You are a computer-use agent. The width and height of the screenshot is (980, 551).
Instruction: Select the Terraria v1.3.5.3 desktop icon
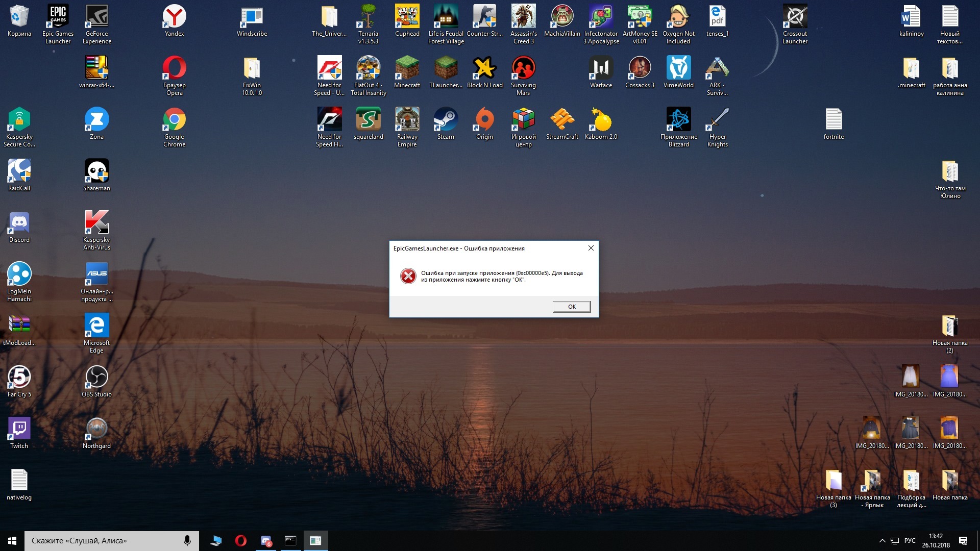(x=369, y=24)
